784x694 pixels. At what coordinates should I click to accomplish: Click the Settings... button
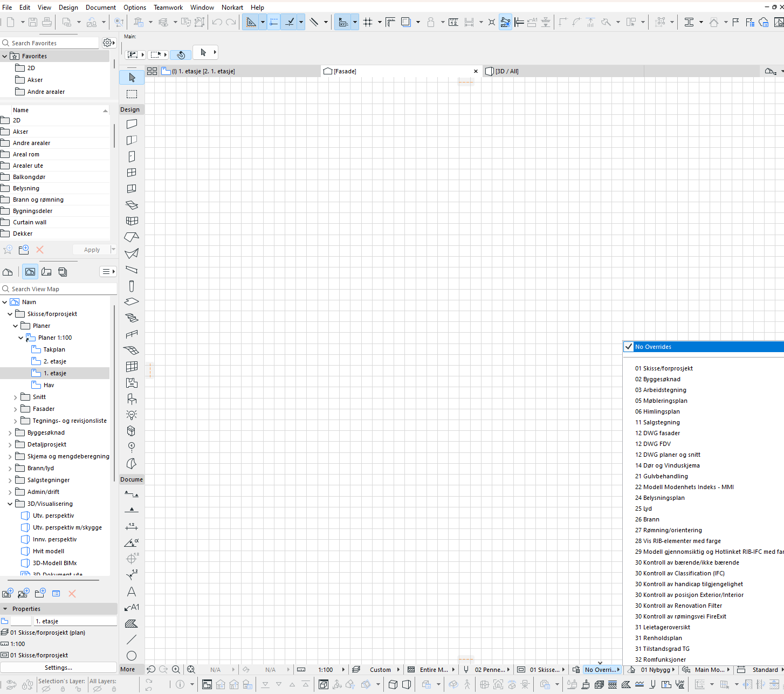point(58,668)
